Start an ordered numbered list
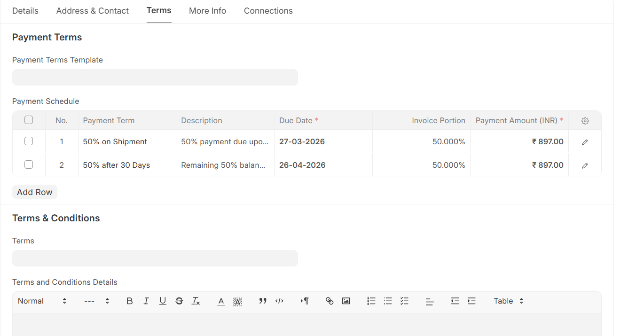The width and height of the screenshot is (644, 336). pos(371,301)
